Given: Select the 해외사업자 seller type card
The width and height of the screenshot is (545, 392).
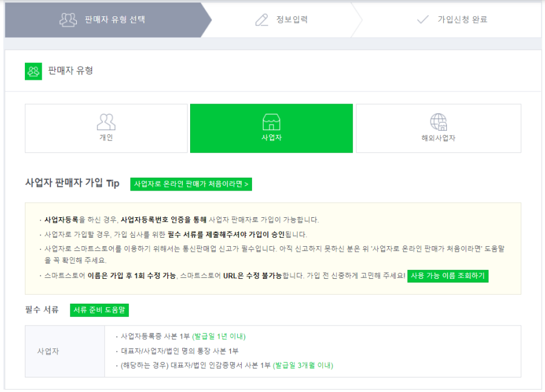Looking at the screenshot, I should click(x=438, y=128).
